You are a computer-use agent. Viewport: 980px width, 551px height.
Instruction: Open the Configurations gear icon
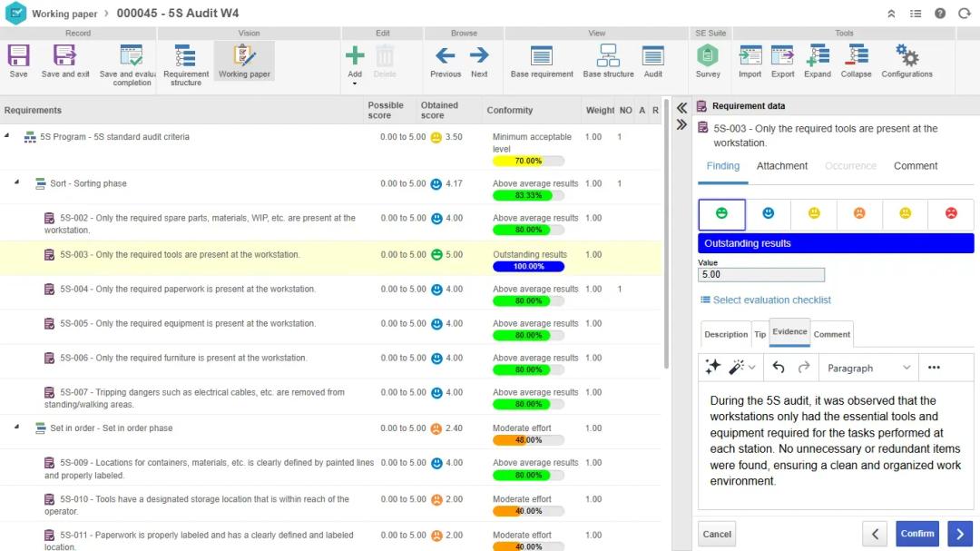tap(906, 56)
